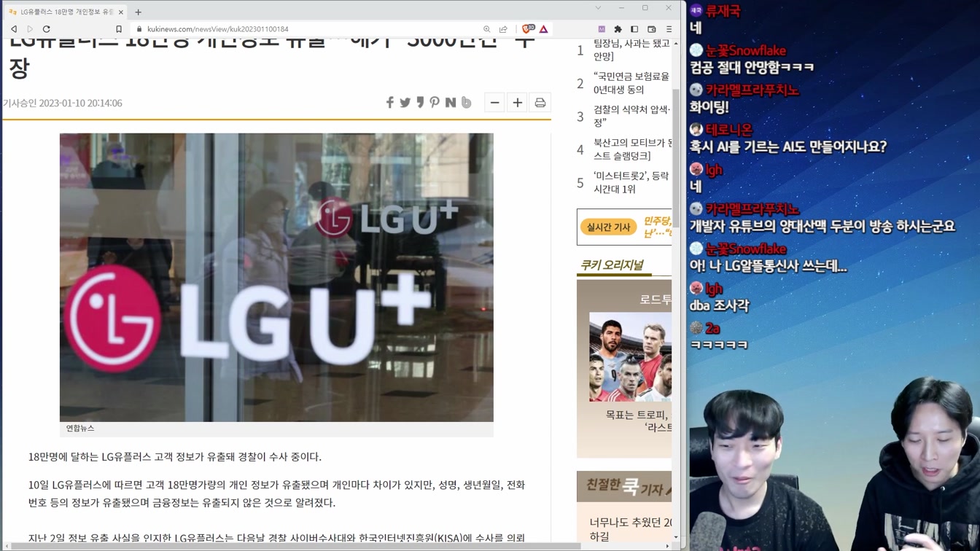
Task: Click chat message 'dba 조사각'
Action: [x=719, y=305]
